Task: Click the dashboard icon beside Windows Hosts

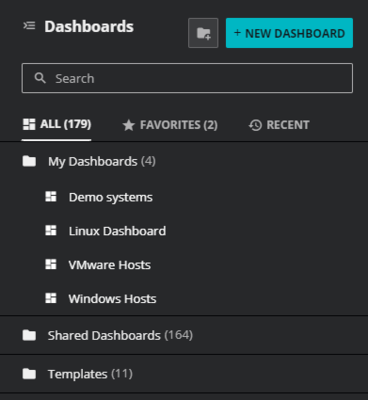Action: [x=51, y=298]
